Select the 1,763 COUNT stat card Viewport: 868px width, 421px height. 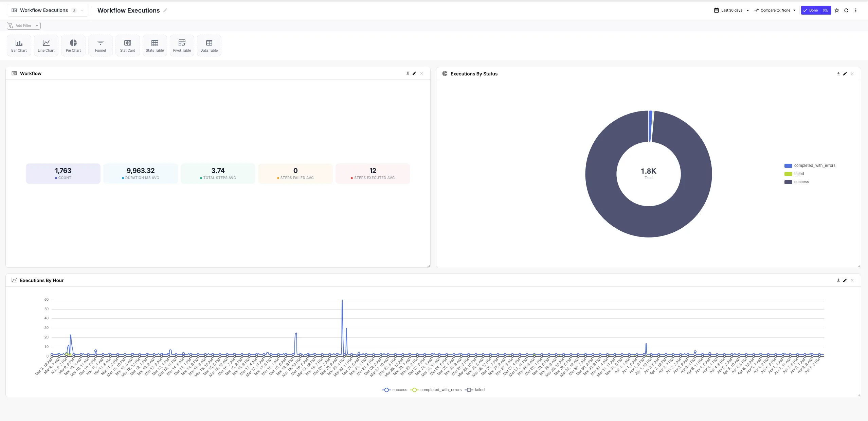[63, 173]
